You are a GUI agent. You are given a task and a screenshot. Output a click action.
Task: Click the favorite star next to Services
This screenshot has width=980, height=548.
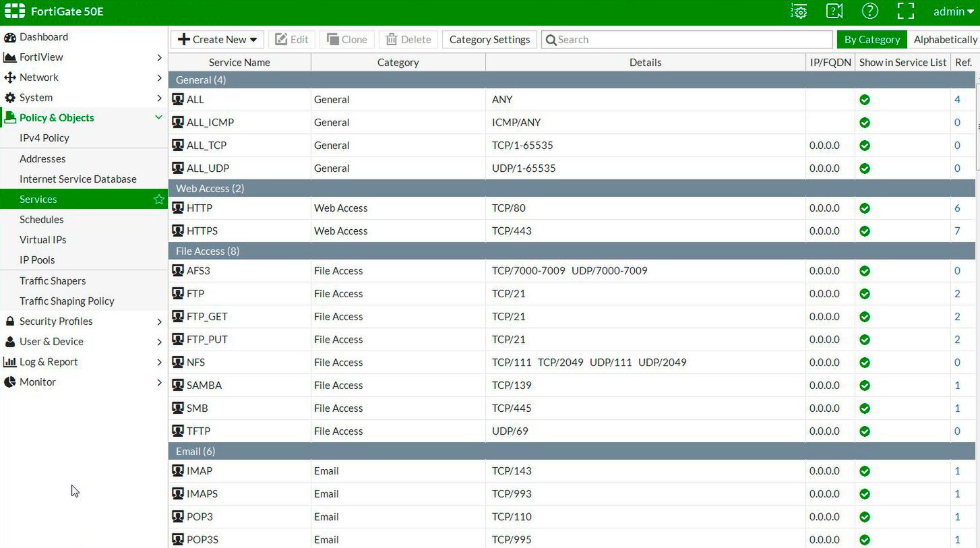tap(158, 200)
